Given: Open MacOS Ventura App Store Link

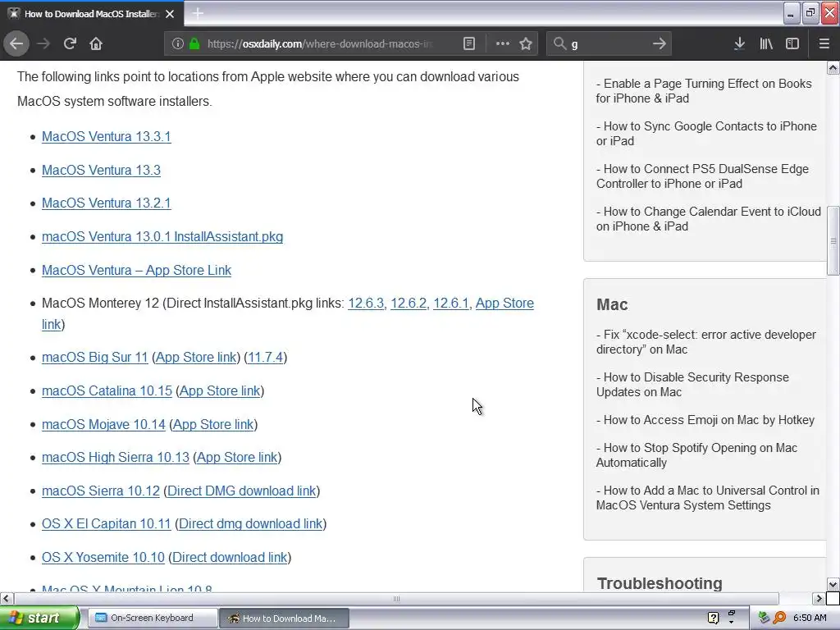Looking at the screenshot, I should point(137,270).
